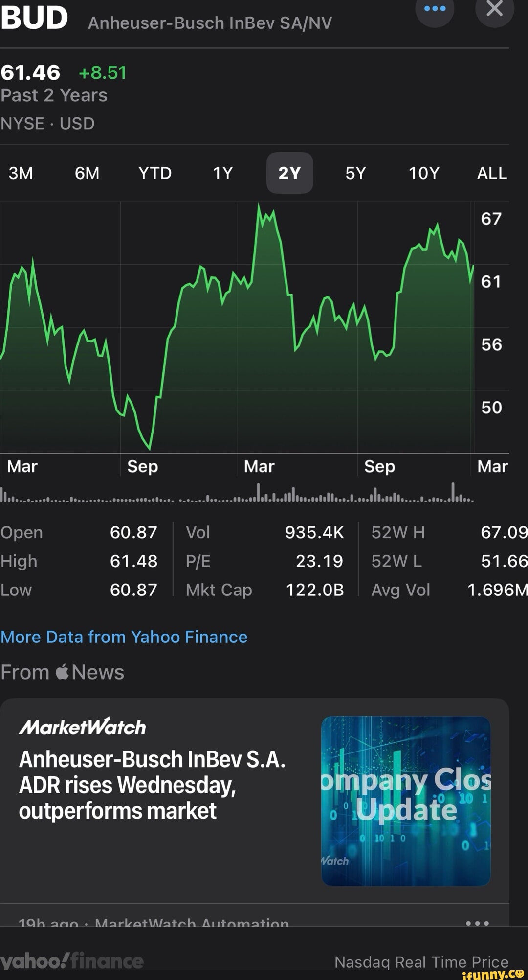Display ALL-time price history

492,173
